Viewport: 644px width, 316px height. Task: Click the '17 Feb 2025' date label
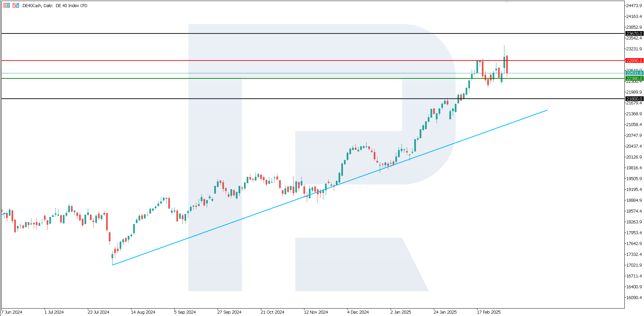489,312
